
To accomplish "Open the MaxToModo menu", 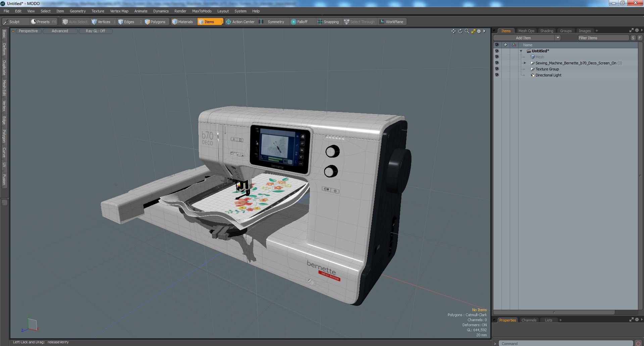I will pos(202,11).
